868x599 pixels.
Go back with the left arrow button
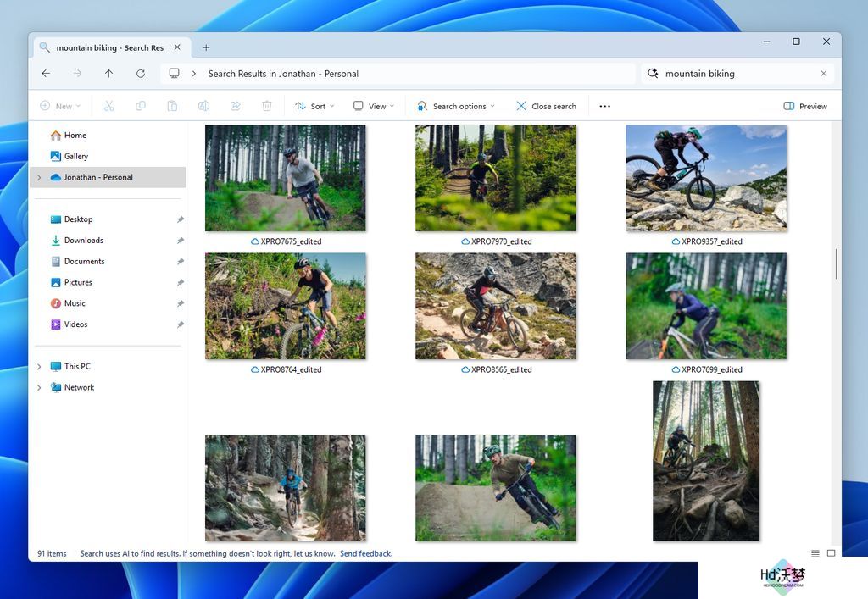46,74
